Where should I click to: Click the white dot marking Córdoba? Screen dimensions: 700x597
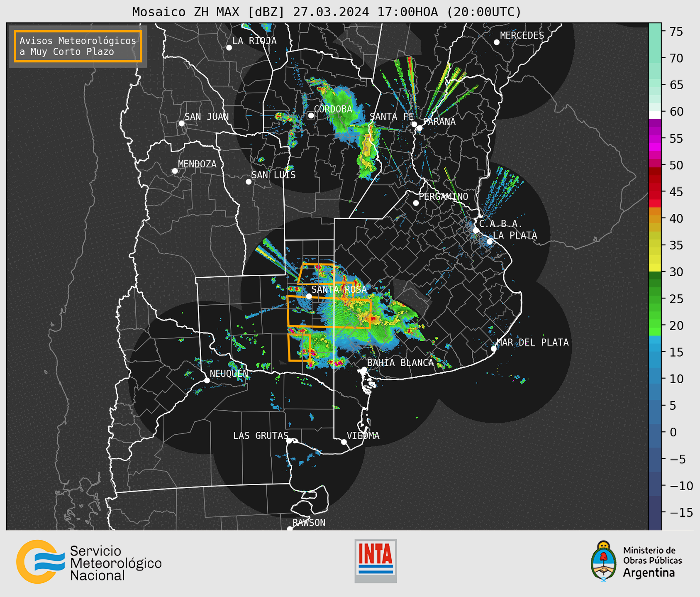tap(311, 115)
